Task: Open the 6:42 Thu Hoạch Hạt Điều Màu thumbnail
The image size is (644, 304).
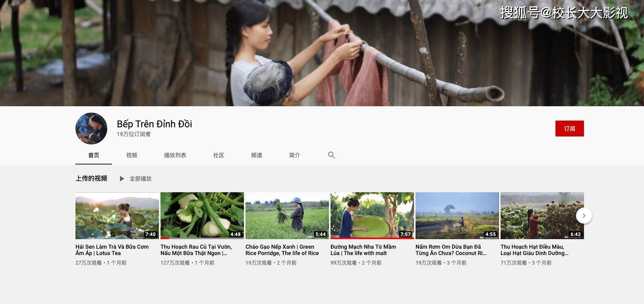Action: (x=542, y=216)
